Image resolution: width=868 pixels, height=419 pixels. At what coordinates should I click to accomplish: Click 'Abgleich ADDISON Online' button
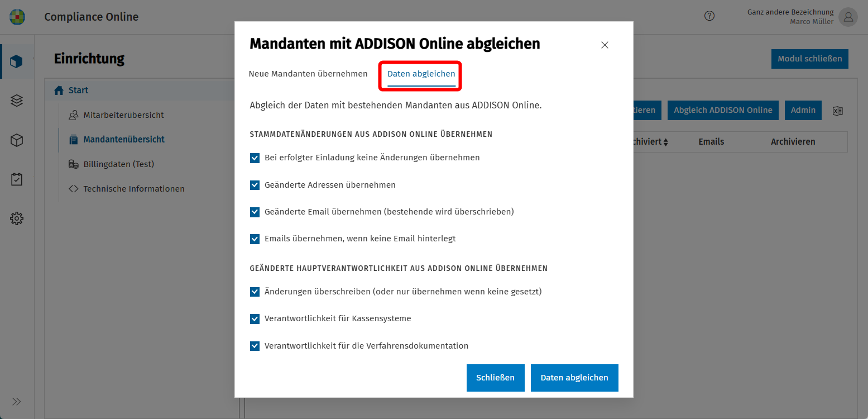[723, 110]
